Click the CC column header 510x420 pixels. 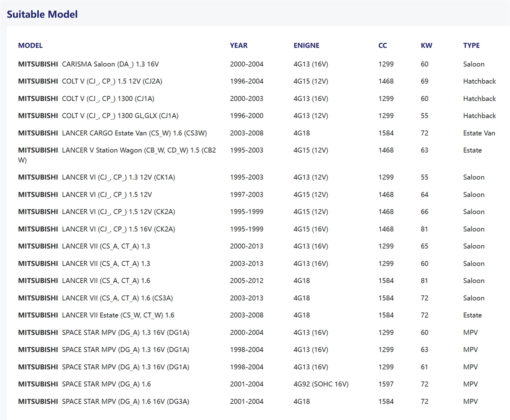pos(382,46)
